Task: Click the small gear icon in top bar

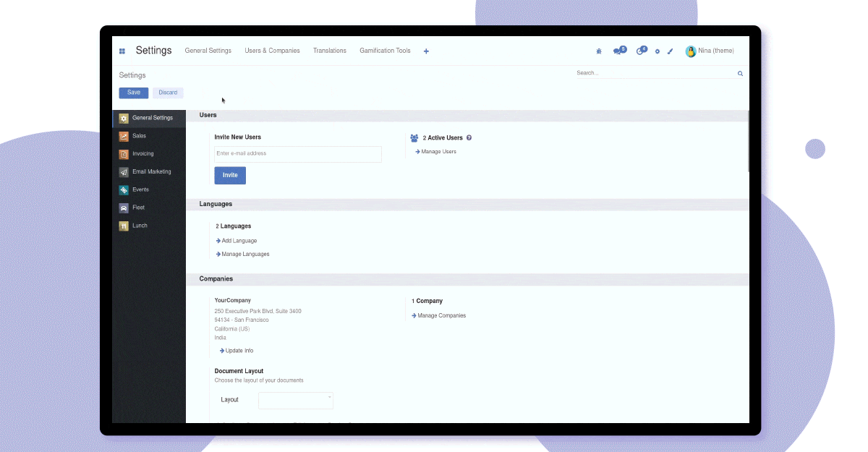Action: (x=658, y=51)
